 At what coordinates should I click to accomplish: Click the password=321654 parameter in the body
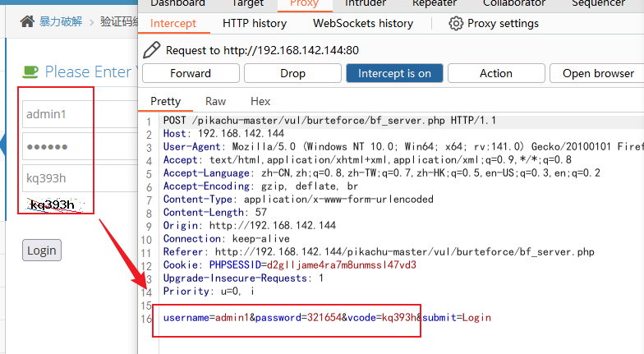point(298,317)
